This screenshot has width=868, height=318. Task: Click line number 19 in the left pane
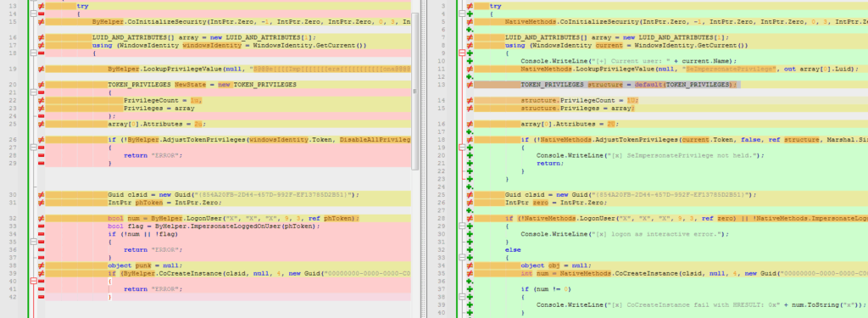pos(13,70)
